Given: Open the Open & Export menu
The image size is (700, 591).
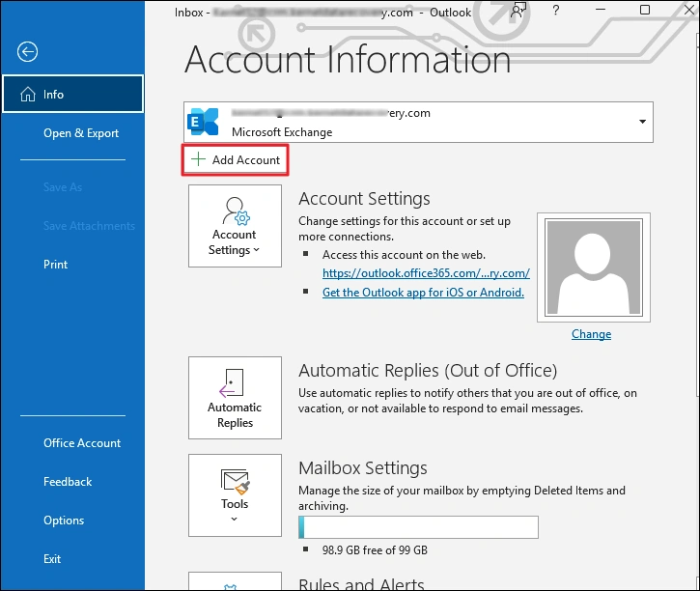Looking at the screenshot, I should tap(81, 133).
